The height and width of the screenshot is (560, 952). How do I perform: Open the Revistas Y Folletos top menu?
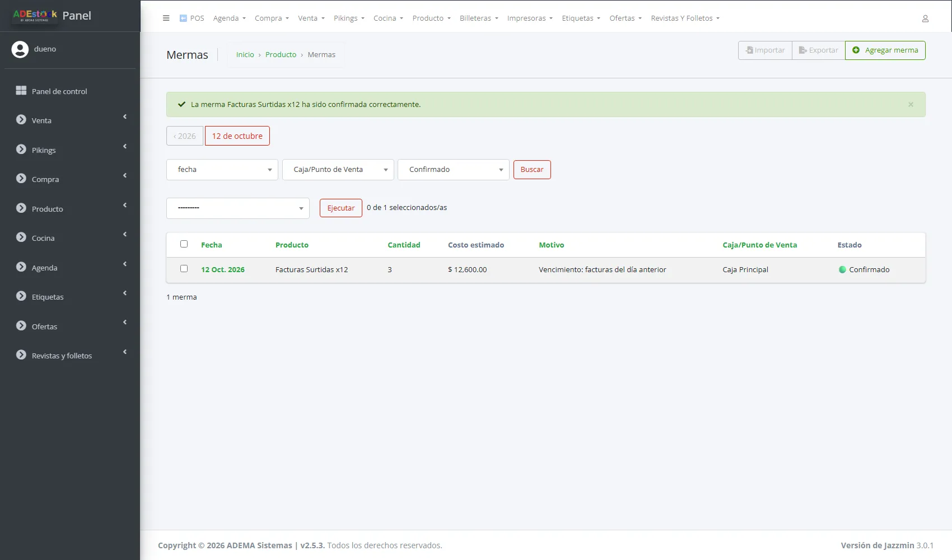[x=685, y=18]
